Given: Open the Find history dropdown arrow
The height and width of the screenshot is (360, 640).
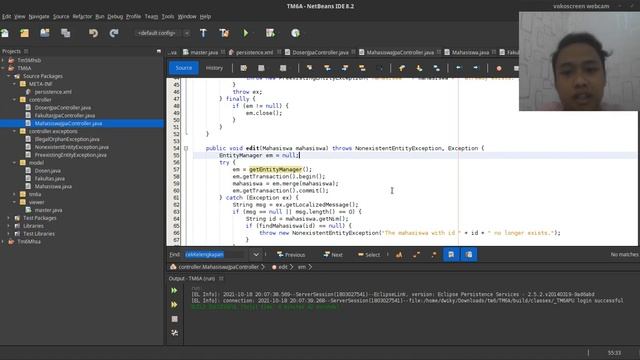Looking at the screenshot, I should point(256,255).
